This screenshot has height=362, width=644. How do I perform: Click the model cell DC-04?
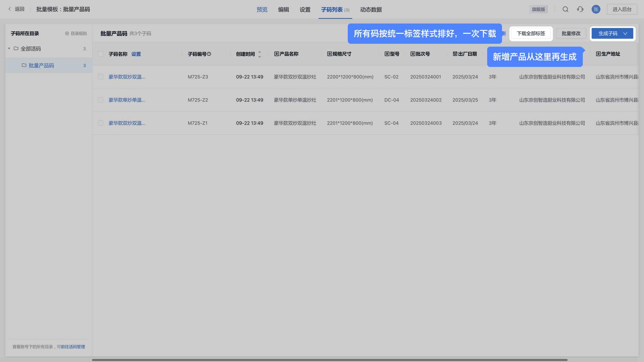[x=392, y=100]
